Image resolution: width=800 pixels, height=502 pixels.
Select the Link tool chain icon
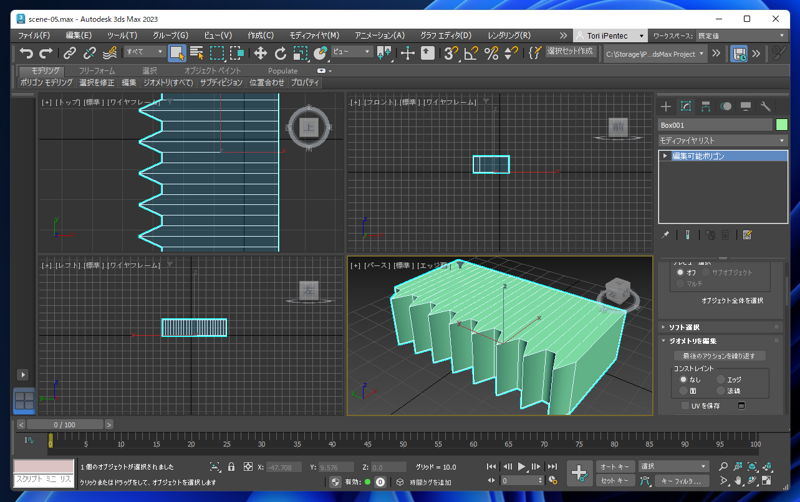click(69, 53)
